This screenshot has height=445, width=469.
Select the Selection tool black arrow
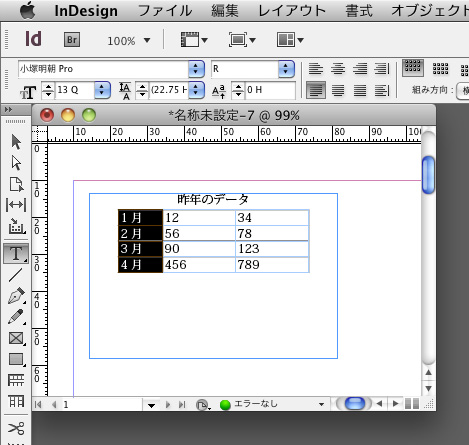[x=16, y=142]
